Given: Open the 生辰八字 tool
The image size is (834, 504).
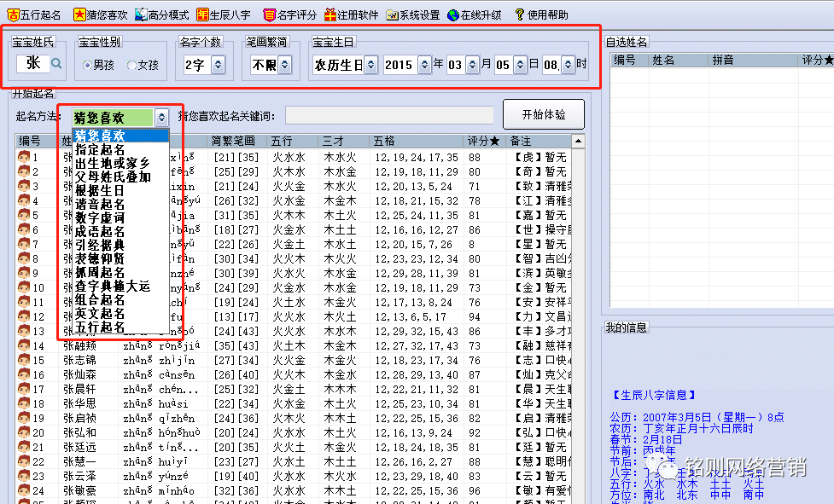Looking at the screenshot, I should point(203,14).
